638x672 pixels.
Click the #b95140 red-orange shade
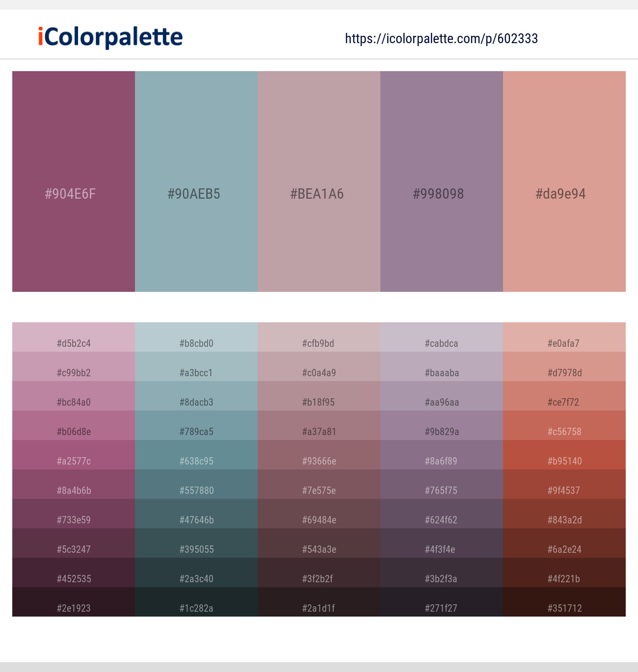tap(564, 455)
